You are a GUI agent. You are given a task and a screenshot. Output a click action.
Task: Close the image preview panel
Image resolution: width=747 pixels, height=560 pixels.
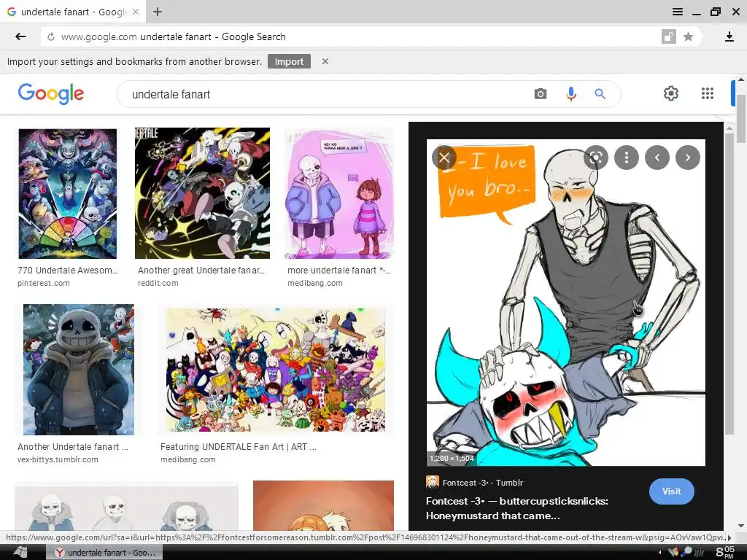[x=444, y=157]
